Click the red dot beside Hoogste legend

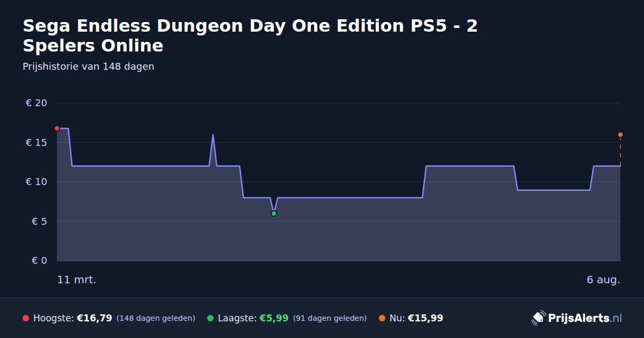[x=26, y=318]
